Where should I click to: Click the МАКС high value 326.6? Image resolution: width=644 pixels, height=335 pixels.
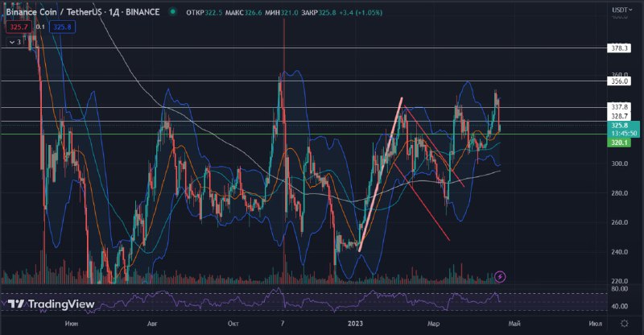254,13
